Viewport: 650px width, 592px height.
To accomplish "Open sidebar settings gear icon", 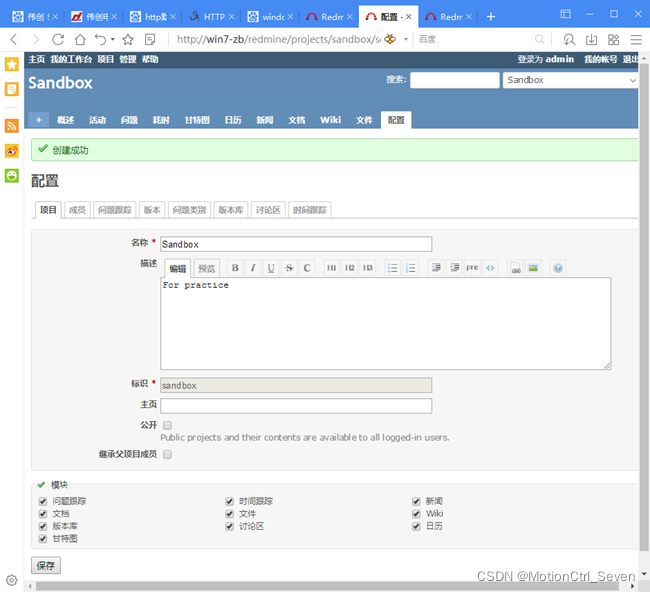I will click(12, 580).
